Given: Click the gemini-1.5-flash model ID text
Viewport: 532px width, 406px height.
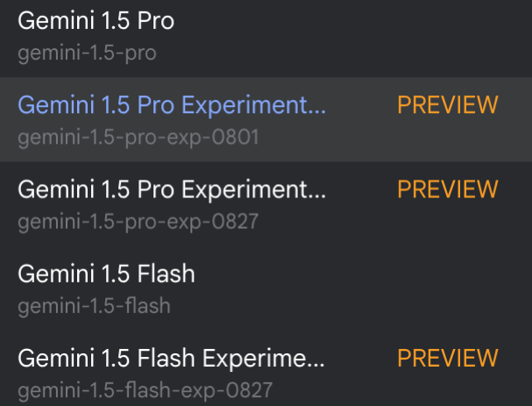Looking at the screenshot, I should tap(94, 306).
